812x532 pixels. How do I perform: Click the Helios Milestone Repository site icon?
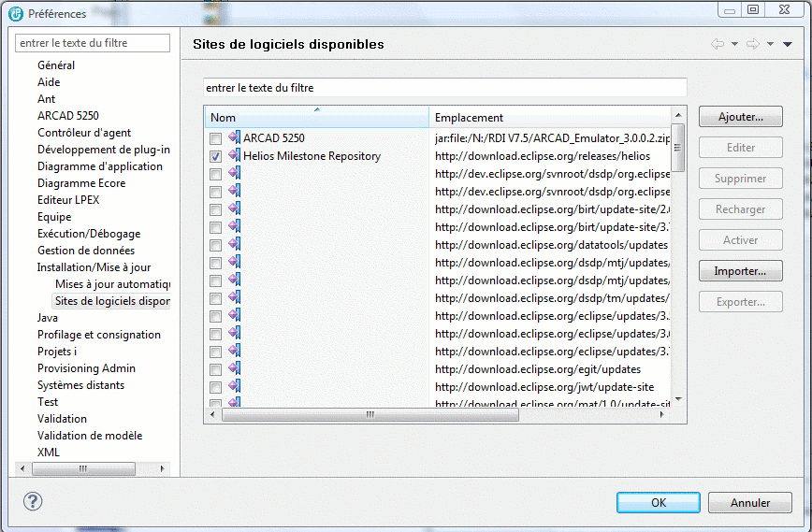[235, 155]
